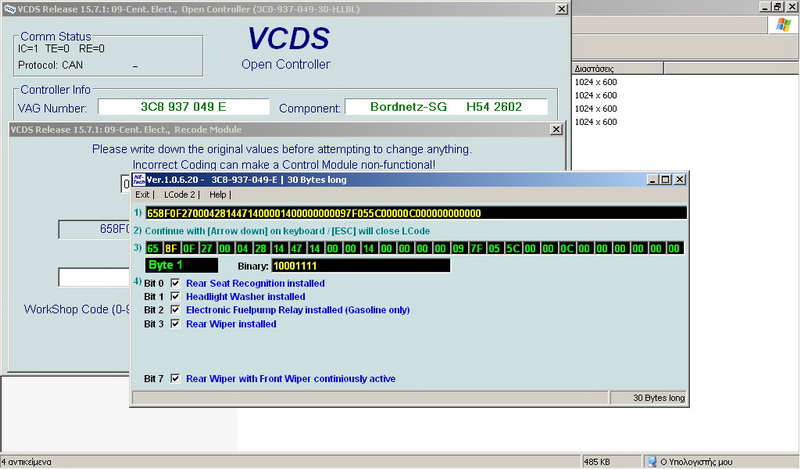800x469 pixels.
Task: Open the Exit menu in LCode
Action: (x=142, y=194)
